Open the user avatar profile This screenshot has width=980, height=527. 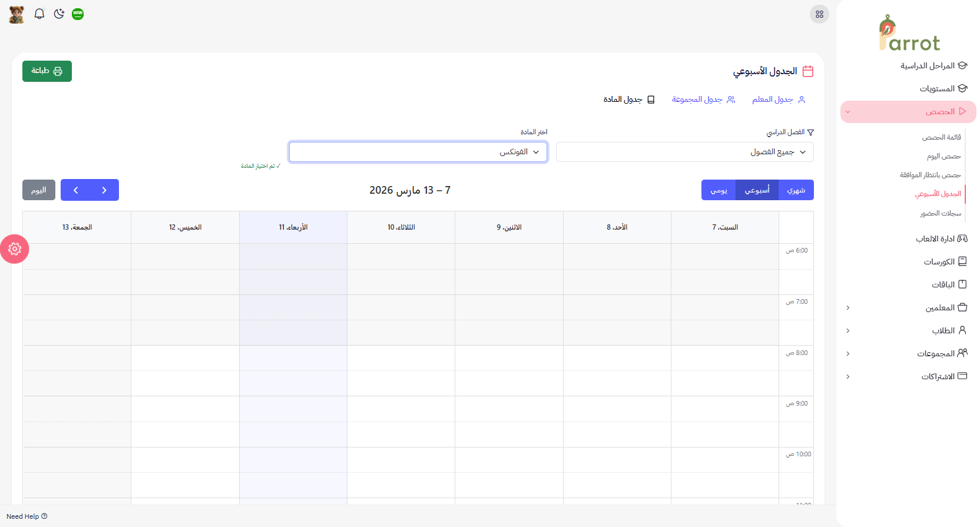click(x=16, y=14)
